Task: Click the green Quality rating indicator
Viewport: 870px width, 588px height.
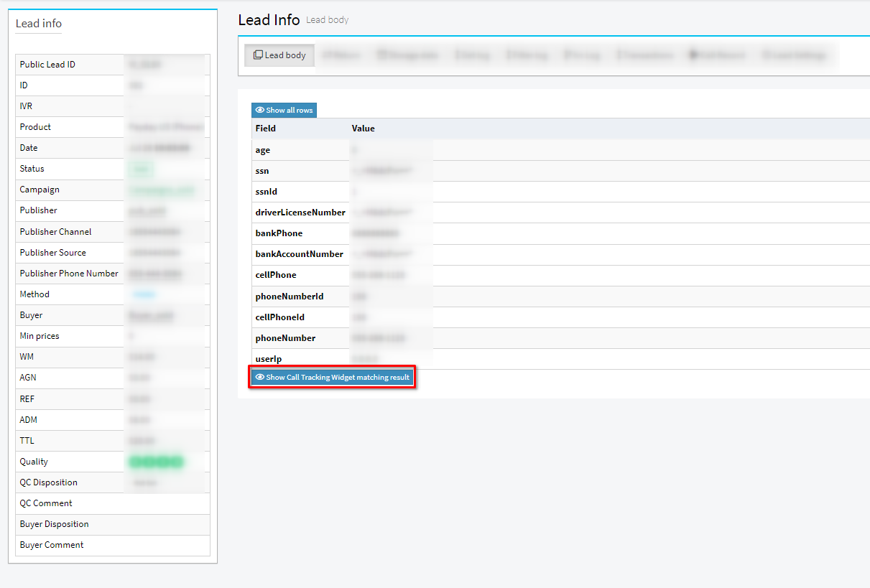Action: [x=155, y=462]
